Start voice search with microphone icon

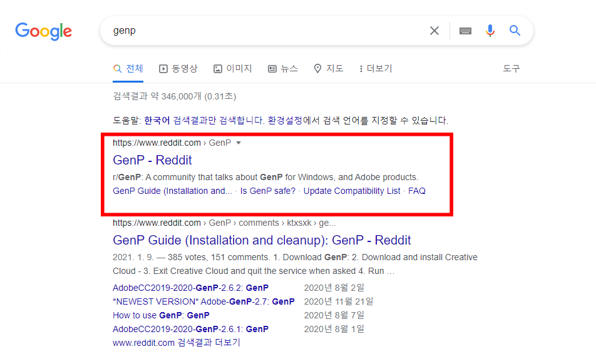(x=490, y=31)
